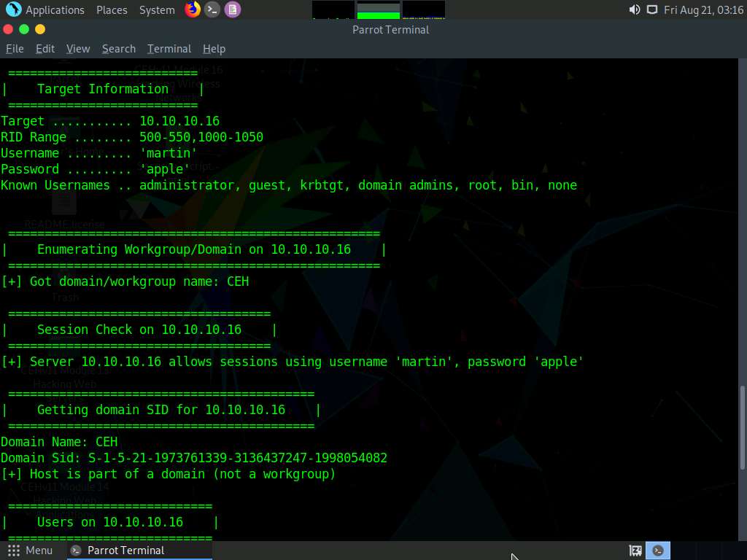Open the Terminal menu
The width and height of the screenshot is (747, 560).
(x=169, y=49)
